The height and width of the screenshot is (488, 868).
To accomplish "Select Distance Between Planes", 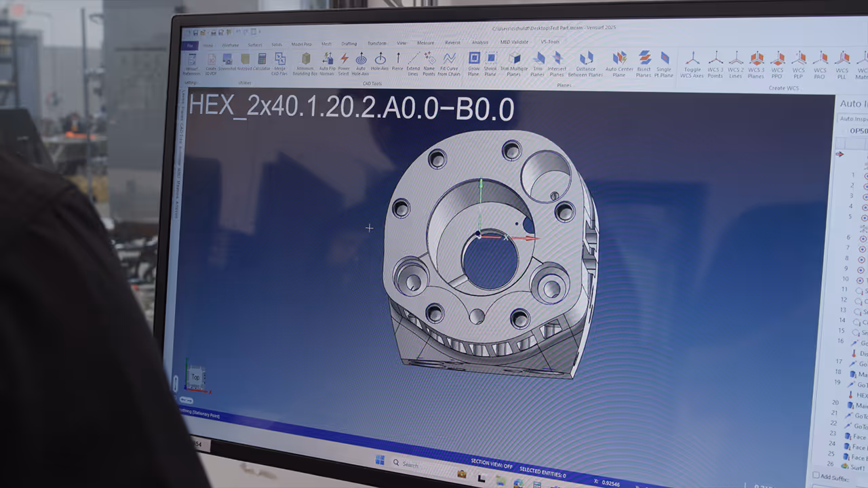I will point(586,63).
